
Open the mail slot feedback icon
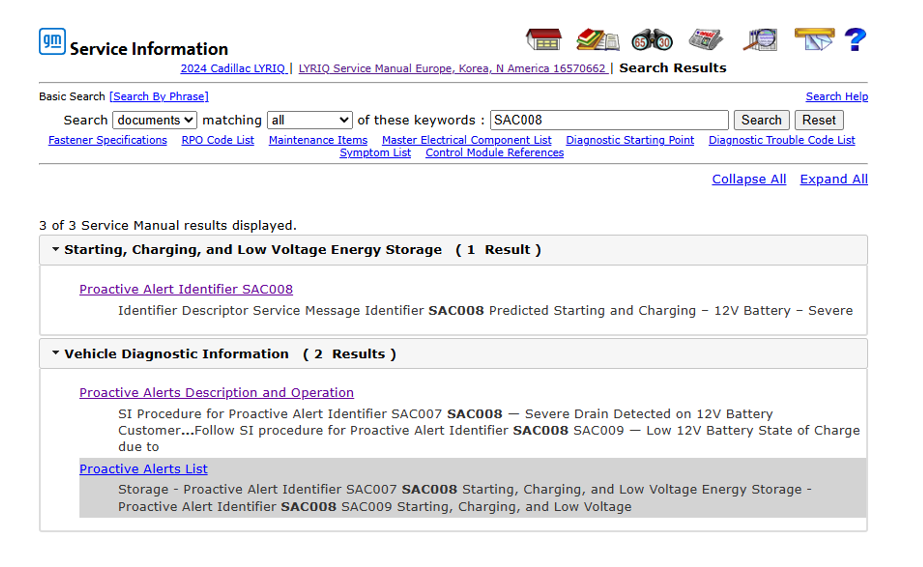pyautogui.click(x=814, y=39)
